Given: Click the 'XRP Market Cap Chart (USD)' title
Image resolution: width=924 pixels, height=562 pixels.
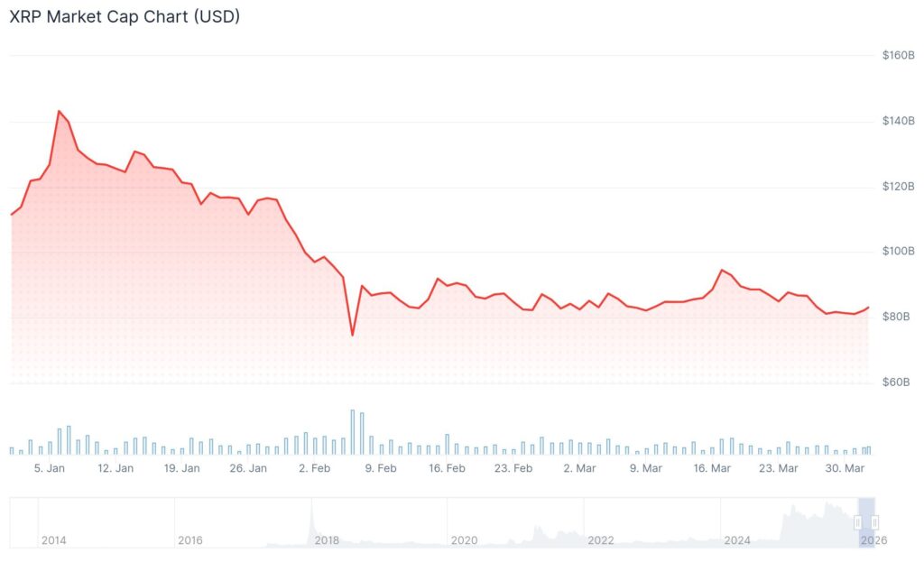Looking at the screenshot, I should pos(125,16).
